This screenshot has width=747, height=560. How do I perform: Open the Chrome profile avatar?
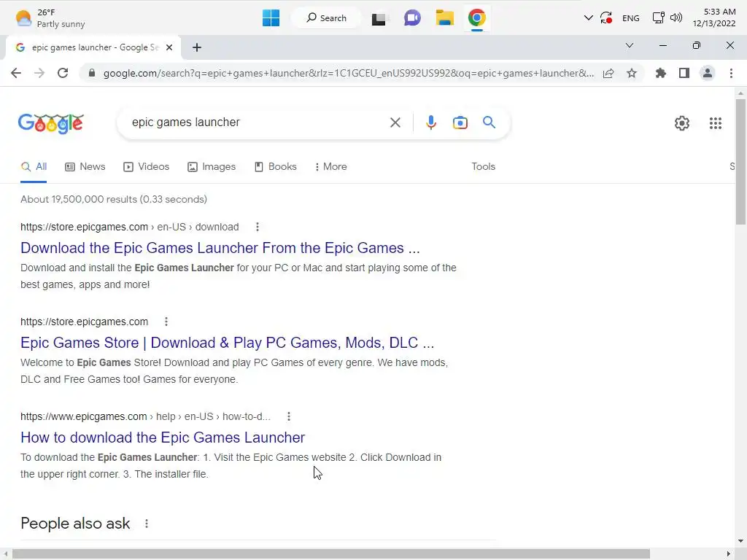708,73
